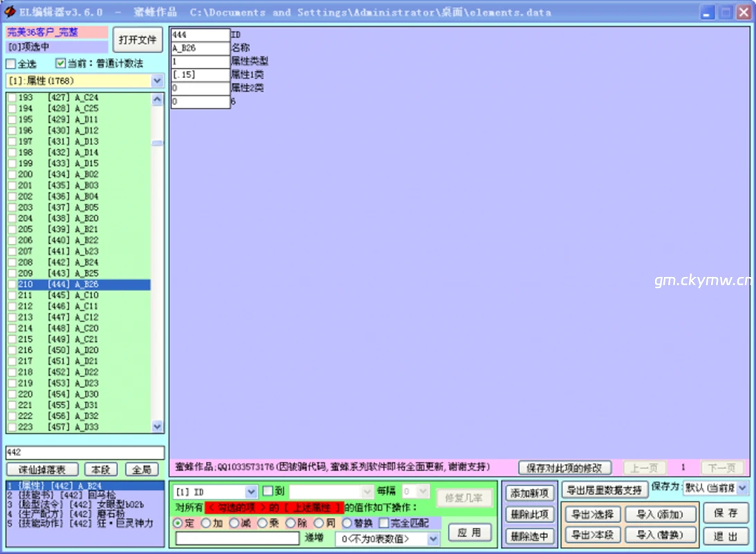Screen dimensions: 756x554
Task: Select list row 223 [457] A_D33
Action: [79, 427]
